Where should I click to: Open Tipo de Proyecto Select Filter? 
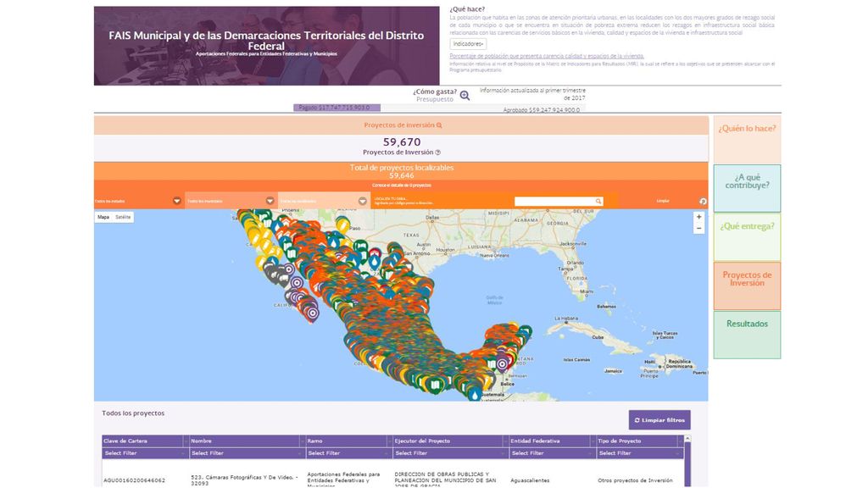point(640,453)
